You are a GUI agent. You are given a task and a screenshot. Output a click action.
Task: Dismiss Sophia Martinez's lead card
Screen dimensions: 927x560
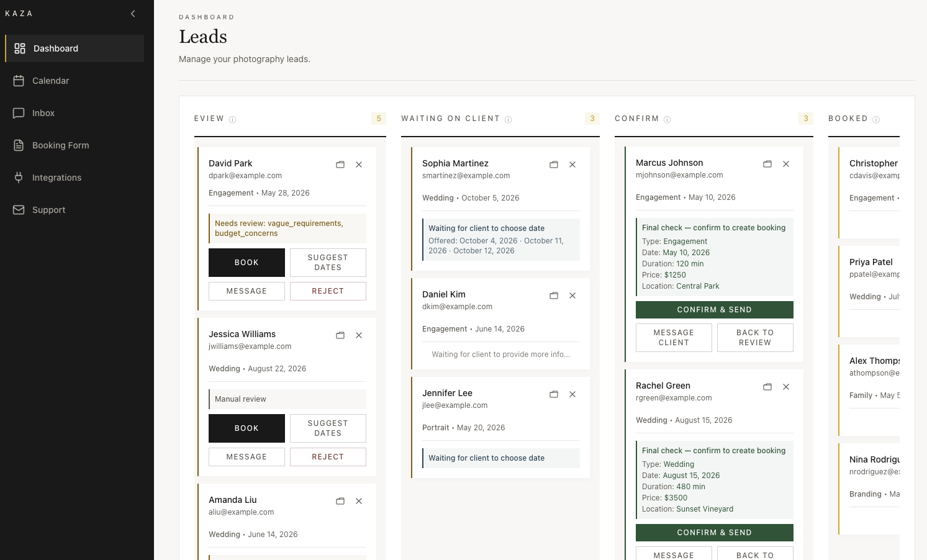[x=572, y=165]
